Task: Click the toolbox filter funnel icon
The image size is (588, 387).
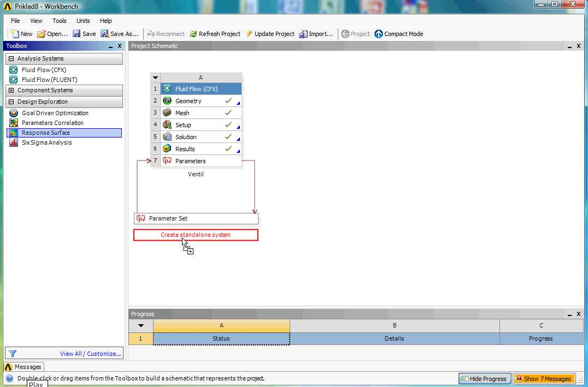Action: [13, 354]
